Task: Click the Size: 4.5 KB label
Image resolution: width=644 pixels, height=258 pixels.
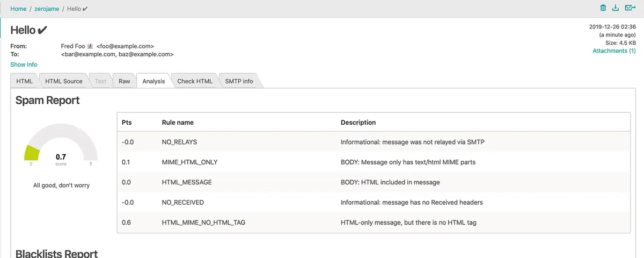Action: [x=620, y=43]
